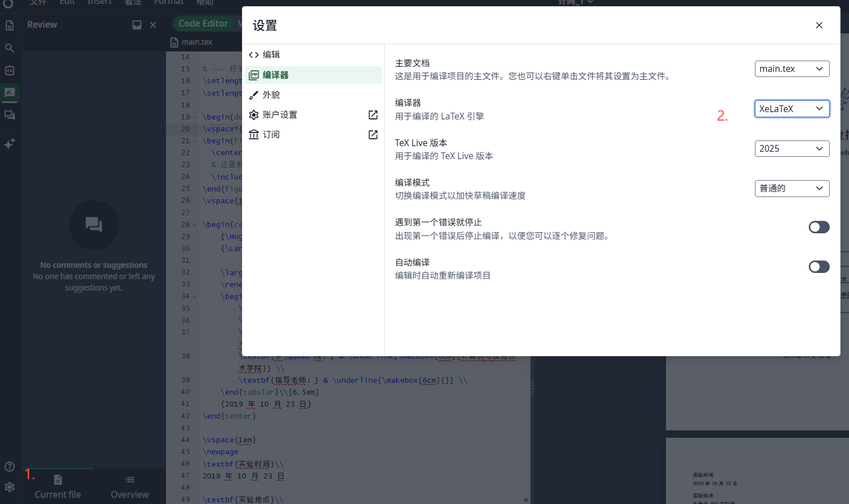The image size is (849, 504).
Task: Open the review panel icon in the sidebar
Action: tap(9, 93)
